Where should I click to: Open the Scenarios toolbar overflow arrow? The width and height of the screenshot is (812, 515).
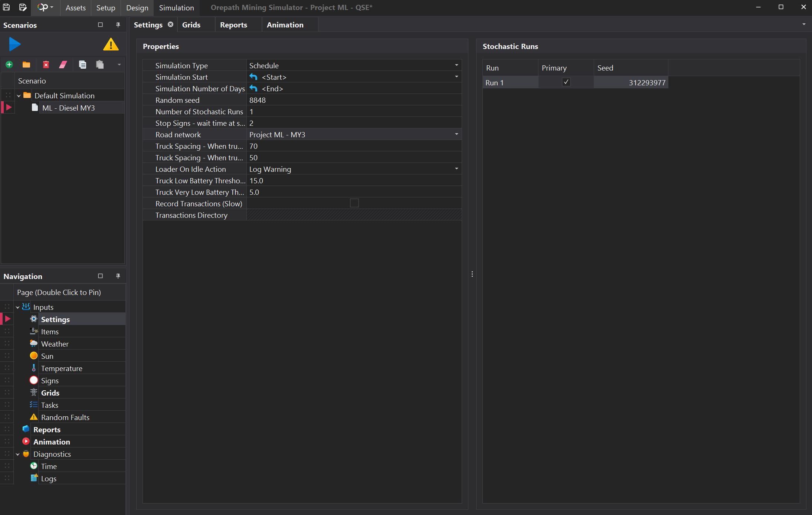point(119,65)
